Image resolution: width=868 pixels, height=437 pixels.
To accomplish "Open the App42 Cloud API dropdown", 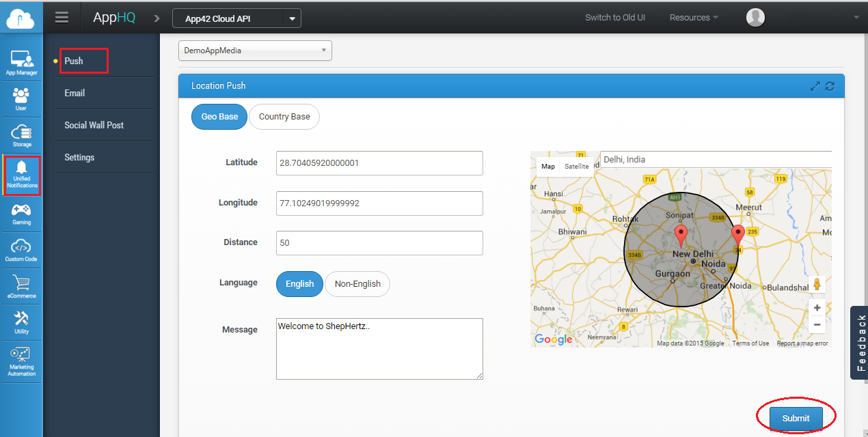I will pos(236,18).
